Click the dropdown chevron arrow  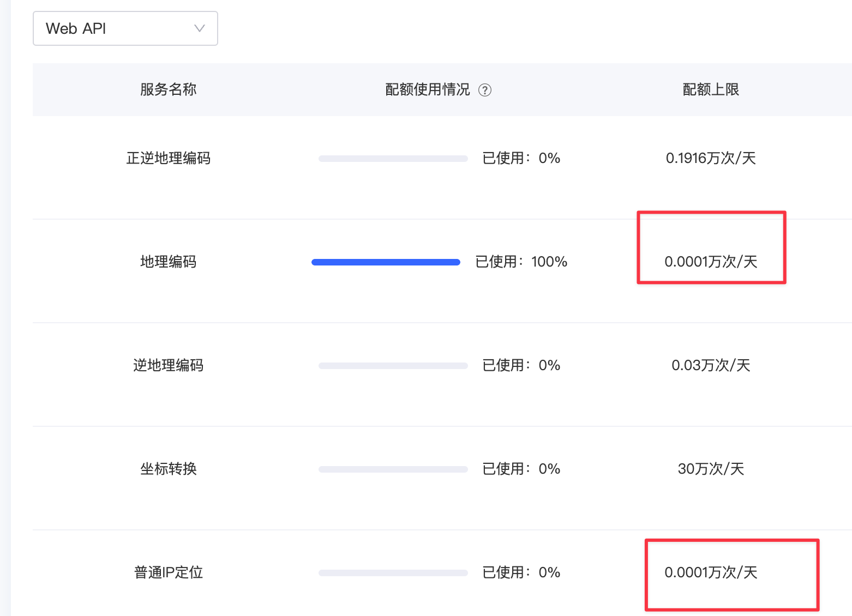click(200, 28)
